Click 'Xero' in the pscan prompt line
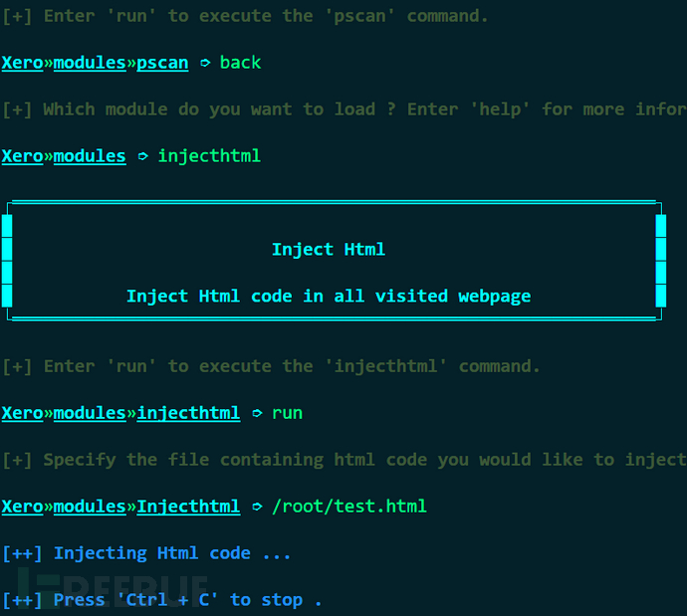Viewport: 687px width, 616px height. coord(22,63)
